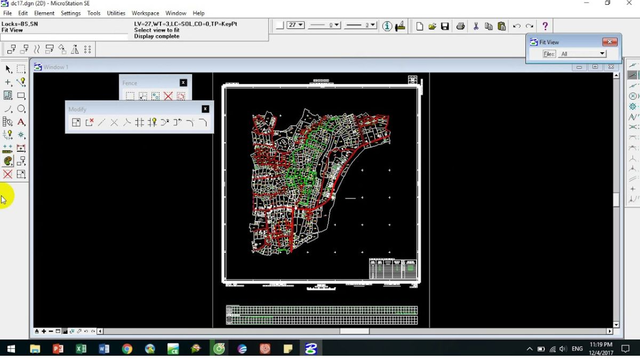Click the Cut scissors icon
This screenshot has width=640, height=360.
[476, 27]
